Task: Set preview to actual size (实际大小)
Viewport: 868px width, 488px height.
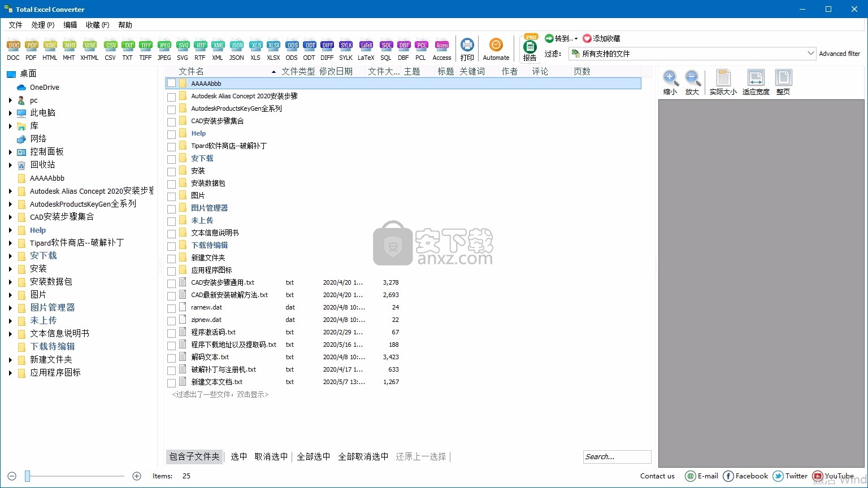Action: pos(723,82)
